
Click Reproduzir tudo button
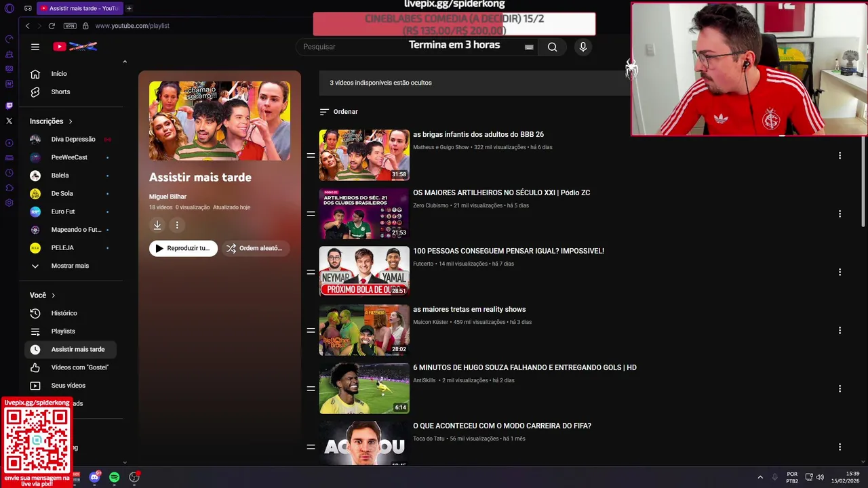click(x=183, y=248)
